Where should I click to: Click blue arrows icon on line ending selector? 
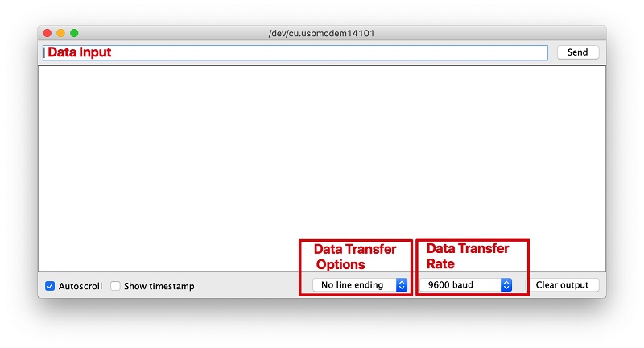(402, 284)
